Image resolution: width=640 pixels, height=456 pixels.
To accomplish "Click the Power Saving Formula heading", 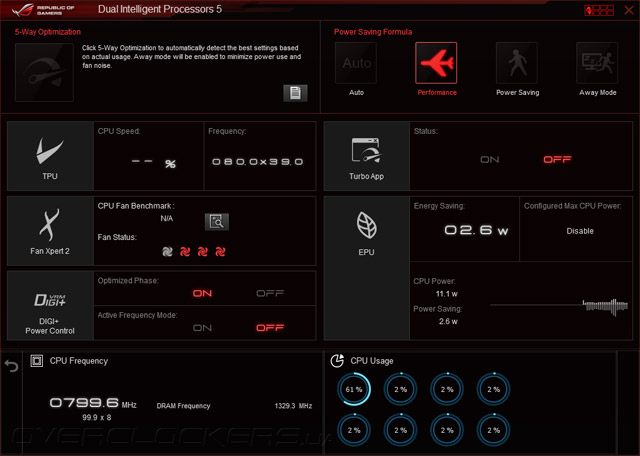I will 373,32.
